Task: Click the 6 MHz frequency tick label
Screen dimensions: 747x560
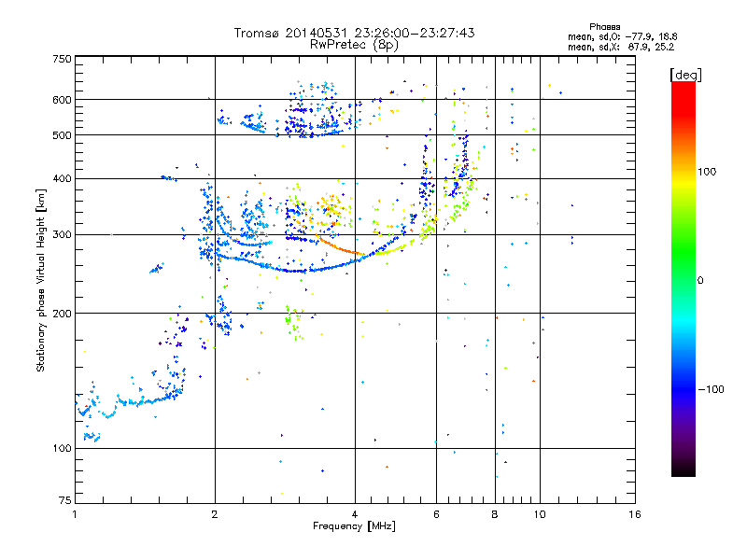Action: (436, 514)
